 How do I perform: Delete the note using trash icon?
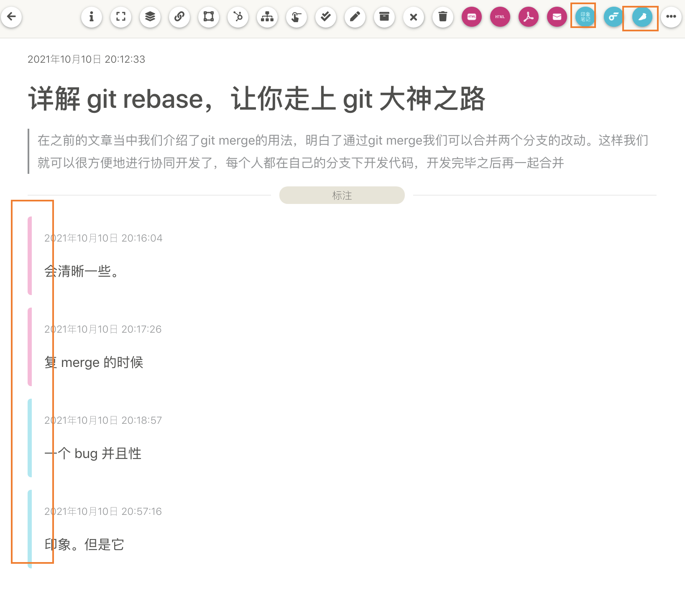pos(442,17)
